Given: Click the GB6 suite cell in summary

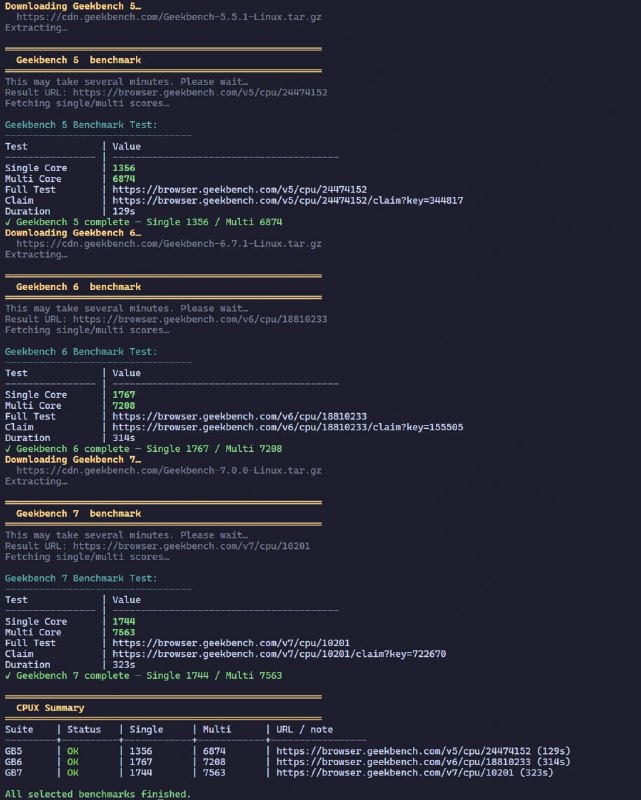Looking at the screenshot, I should [x=13, y=762].
